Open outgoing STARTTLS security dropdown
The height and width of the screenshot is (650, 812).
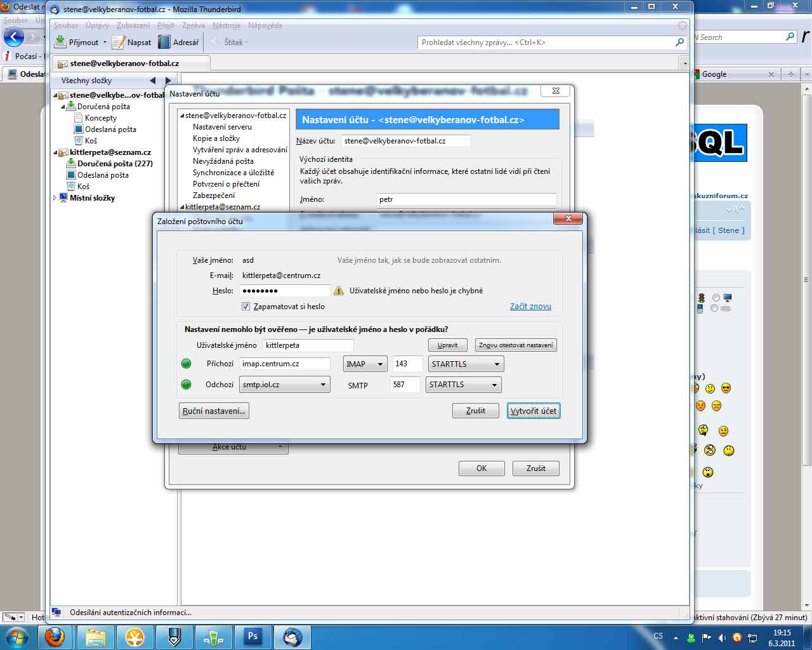click(x=464, y=385)
